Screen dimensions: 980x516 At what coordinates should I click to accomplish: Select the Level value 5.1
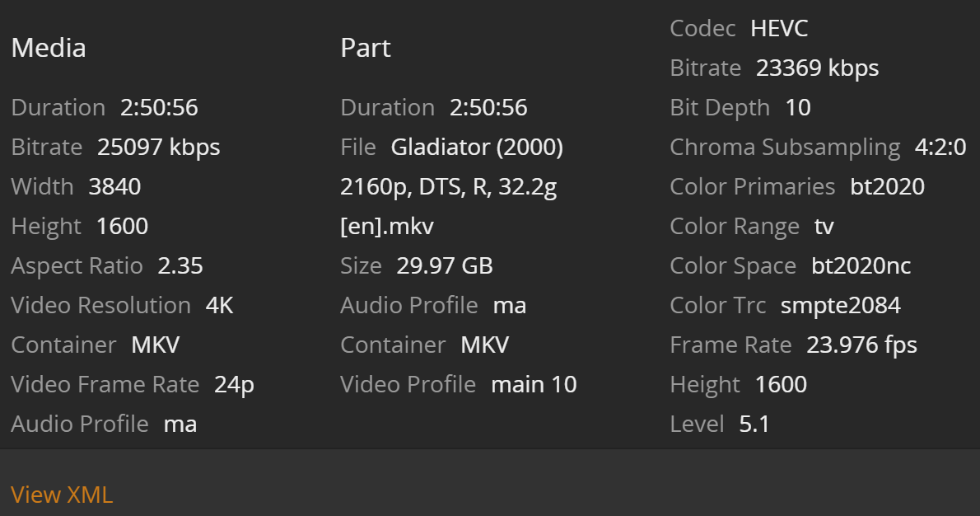click(x=754, y=425)
